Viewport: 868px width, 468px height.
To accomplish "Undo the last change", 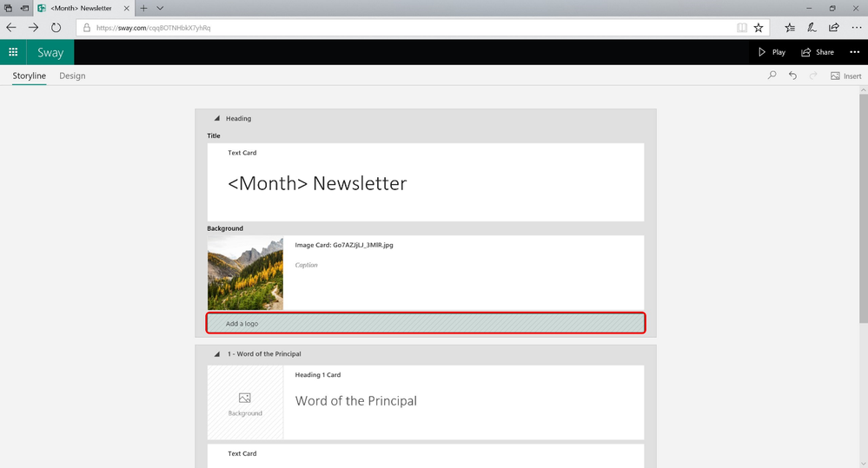I will [792, 76].
